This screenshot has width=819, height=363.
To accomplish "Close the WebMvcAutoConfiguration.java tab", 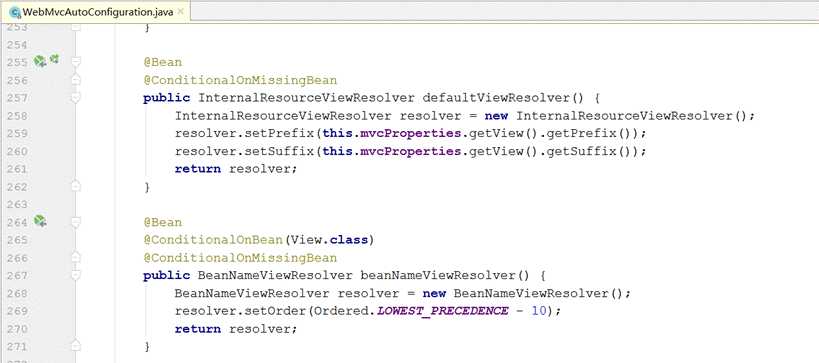I will [180, 11].
